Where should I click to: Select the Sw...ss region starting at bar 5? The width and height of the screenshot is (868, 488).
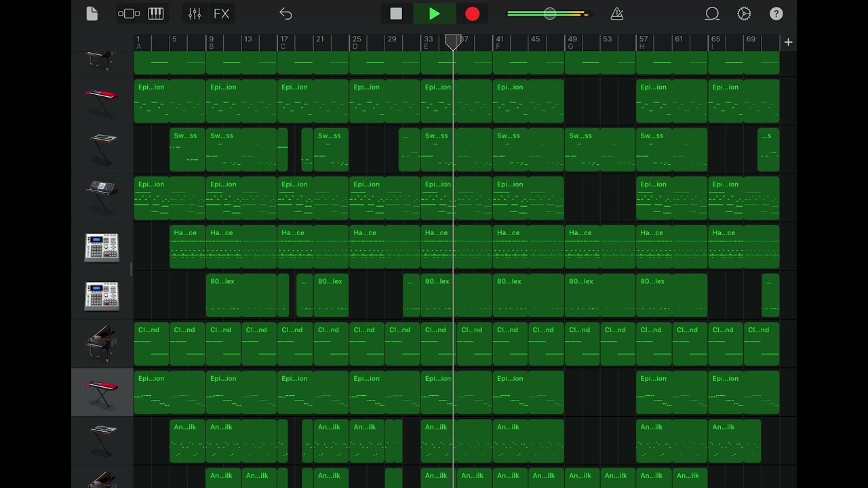(187, 150)
